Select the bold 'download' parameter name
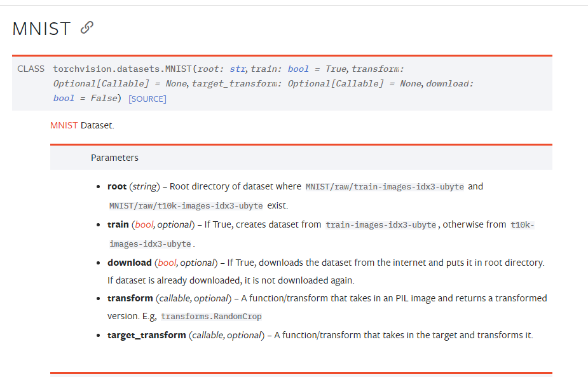This screenshot has height=377, width=588. tap(130, 263)
